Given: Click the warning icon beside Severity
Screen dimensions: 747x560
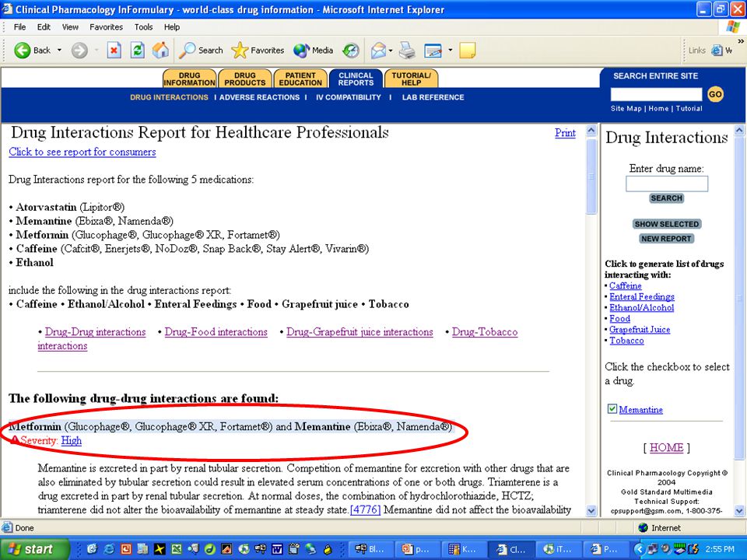Looking at the screenshot, I should 15,440.
